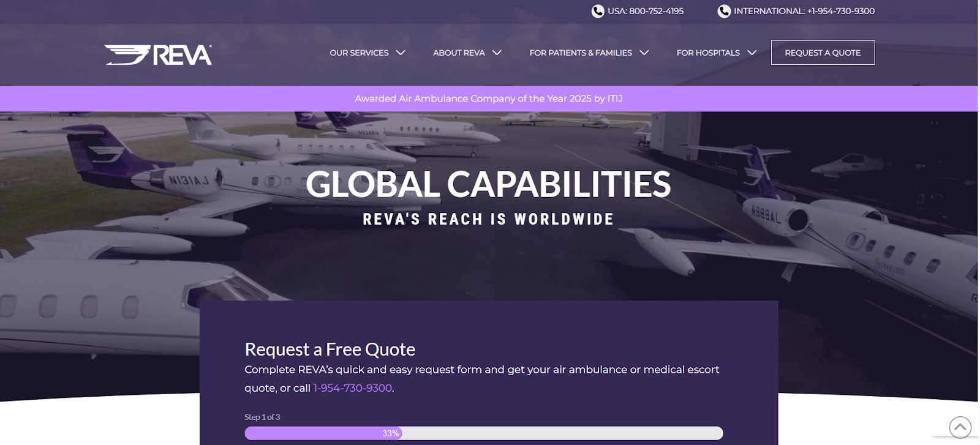Click the 33% form progress bar
Viewport: 980px width, 445px height.
click(483, 433)
